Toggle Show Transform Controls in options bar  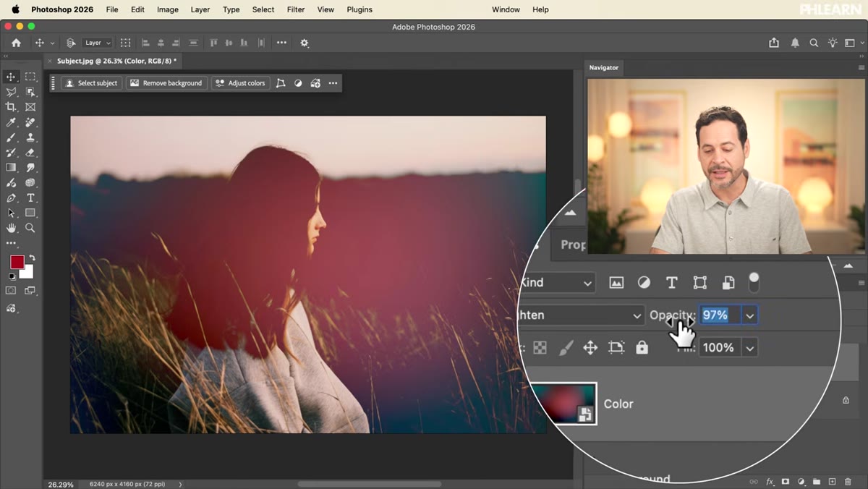pyautogui.click(x=125, y=43)
